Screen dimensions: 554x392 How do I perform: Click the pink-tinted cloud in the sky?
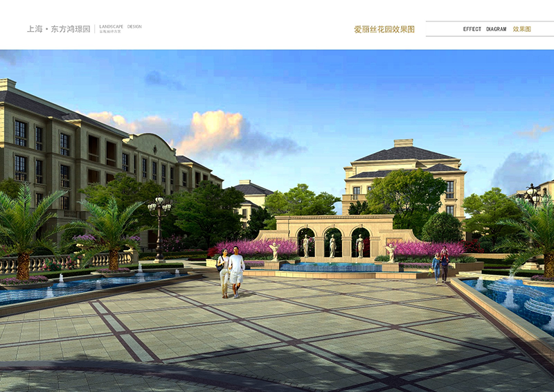point(211,132)
